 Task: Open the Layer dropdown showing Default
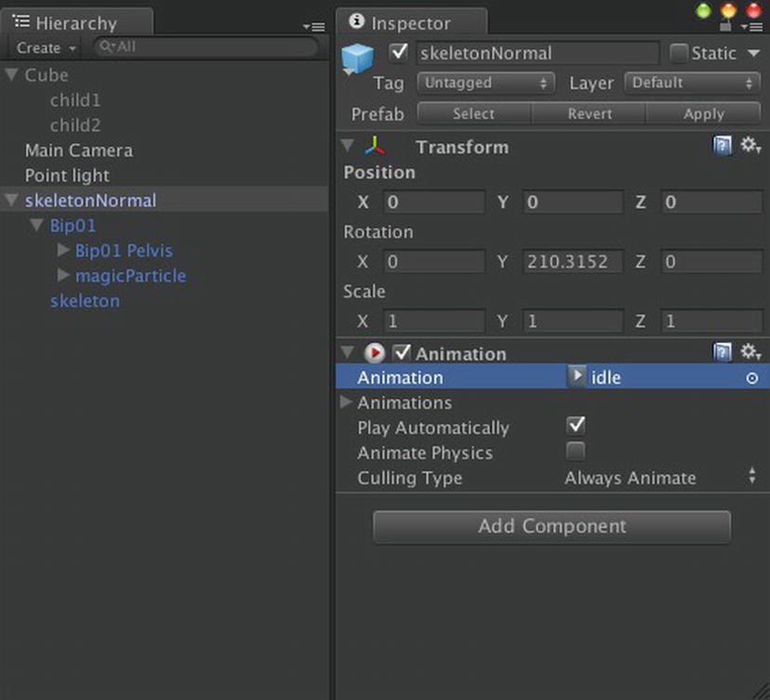[693, 83]
